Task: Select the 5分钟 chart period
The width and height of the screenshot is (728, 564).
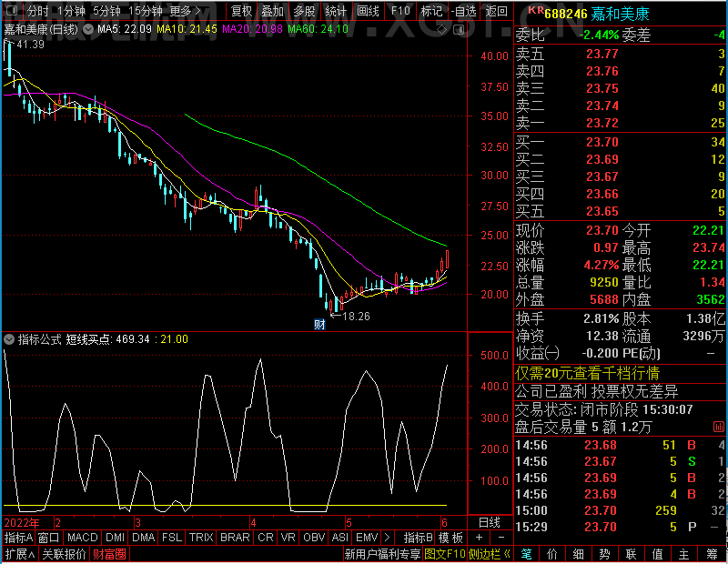Action: 106,10
